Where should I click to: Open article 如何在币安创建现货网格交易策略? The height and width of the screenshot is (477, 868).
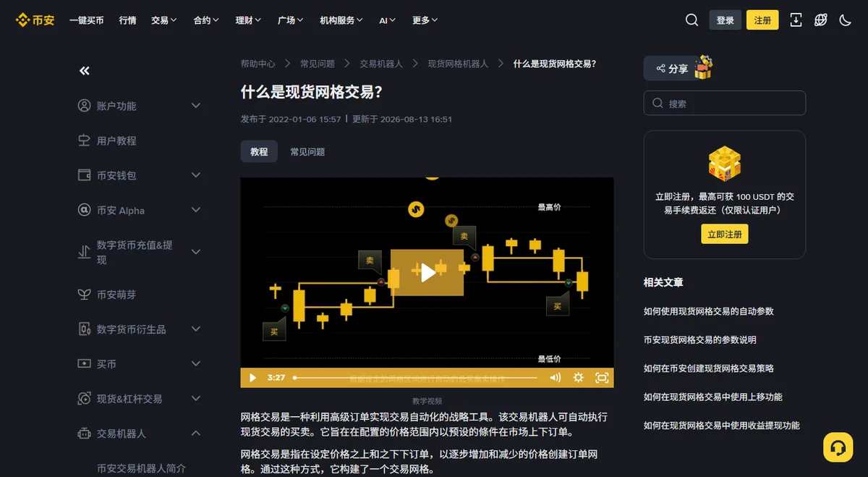click(x=709, y=368)
